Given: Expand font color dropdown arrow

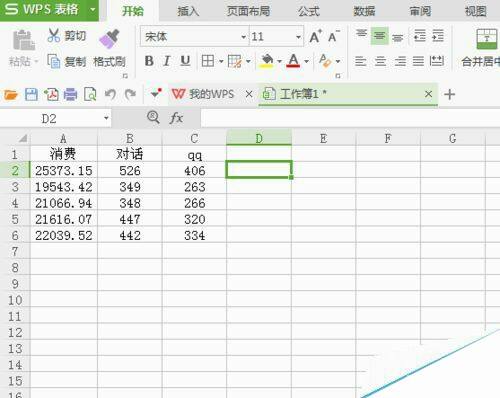Looking at the screenshot, I should point(306,61).
